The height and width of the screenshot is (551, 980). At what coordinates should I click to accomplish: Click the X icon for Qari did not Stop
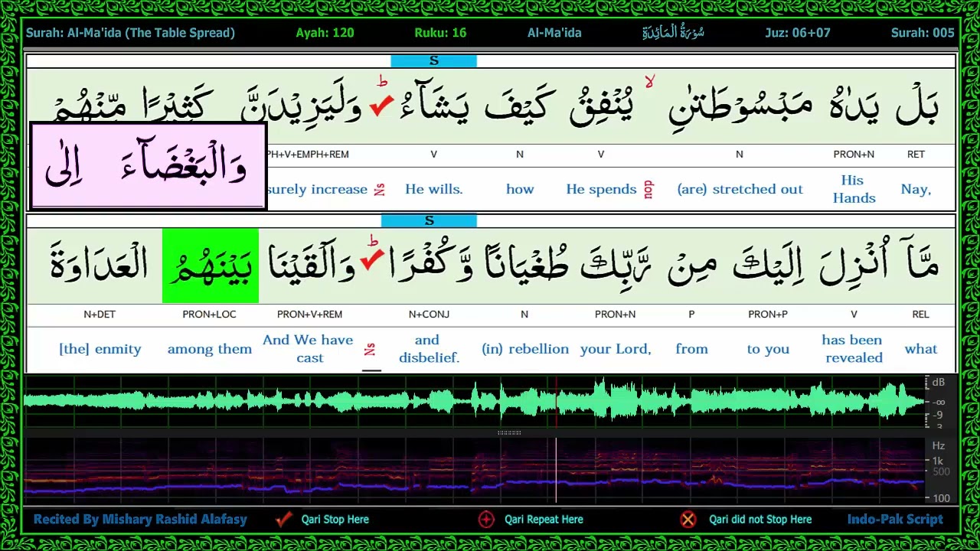point(688,520)
